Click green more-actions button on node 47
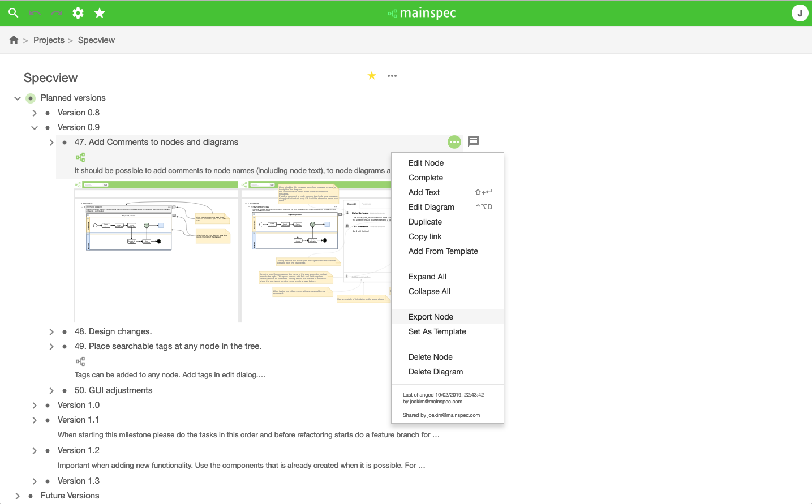 [x=454, y=142]
